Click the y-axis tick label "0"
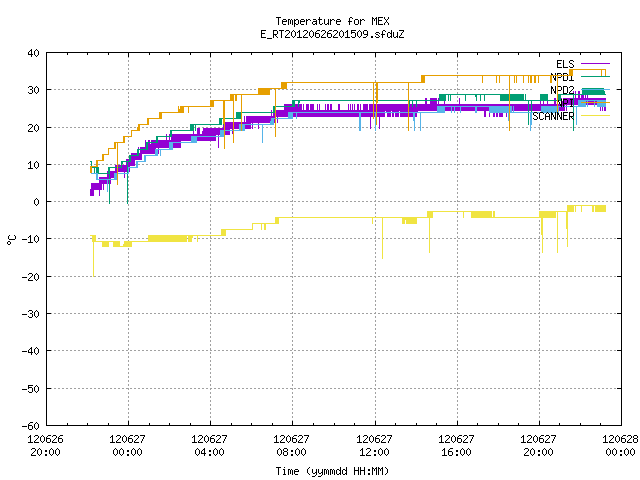The image size is (640, 480). click(37, 202)
